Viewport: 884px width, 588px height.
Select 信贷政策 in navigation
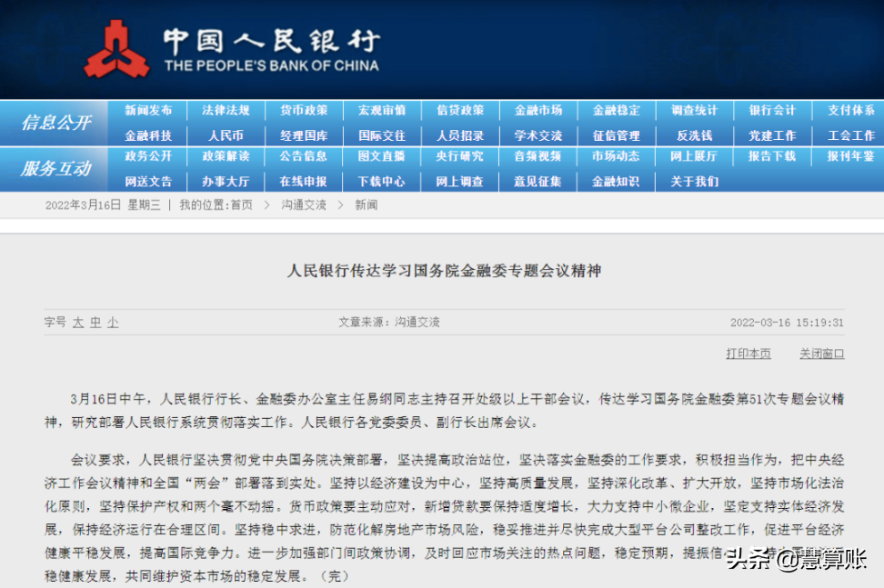click(x=460, y=110)
